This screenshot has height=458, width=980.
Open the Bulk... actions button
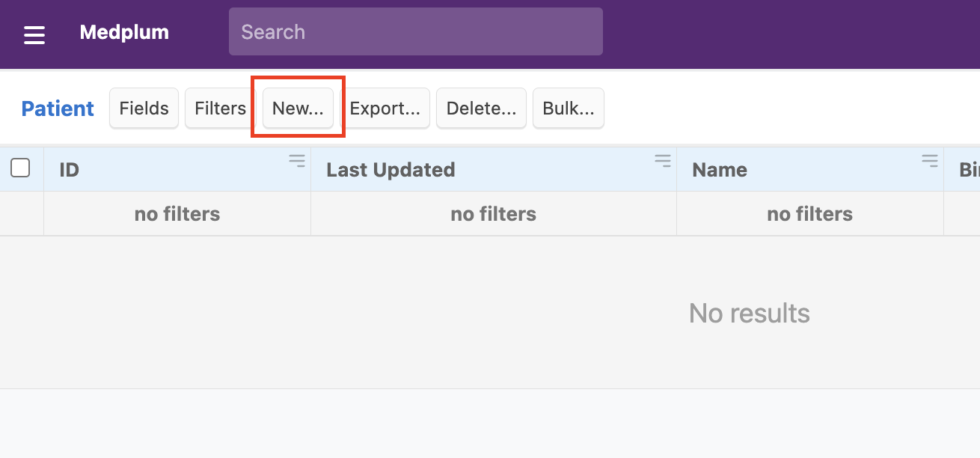(568, 109)
